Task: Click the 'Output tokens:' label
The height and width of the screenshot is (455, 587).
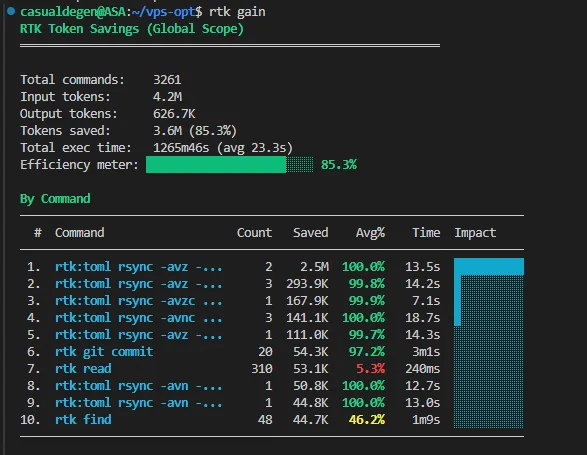Action: (x=69, y=113)
